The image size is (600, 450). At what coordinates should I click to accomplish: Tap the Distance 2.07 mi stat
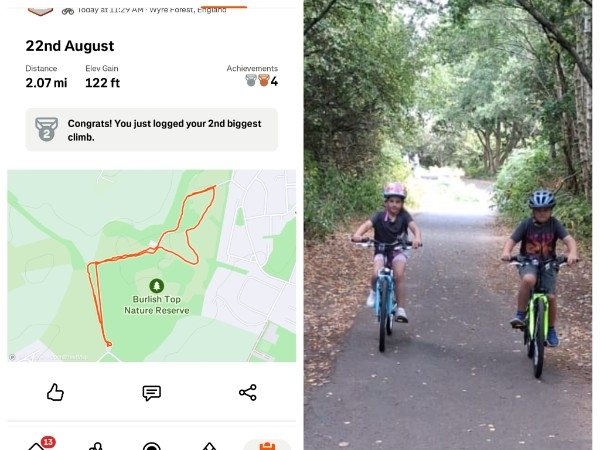point(46,77)
